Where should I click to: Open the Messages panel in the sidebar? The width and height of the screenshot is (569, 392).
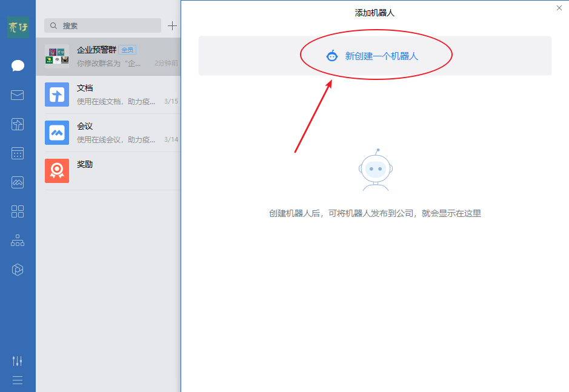tap(18, 65)
